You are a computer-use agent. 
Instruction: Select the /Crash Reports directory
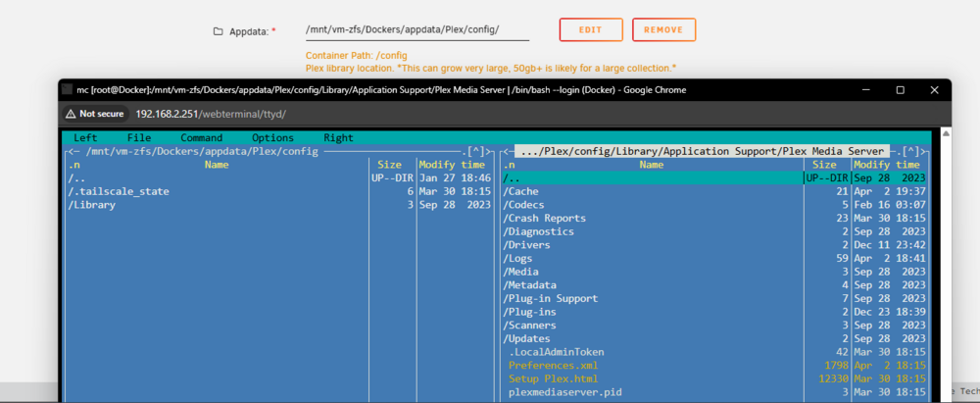click(714, 219)
